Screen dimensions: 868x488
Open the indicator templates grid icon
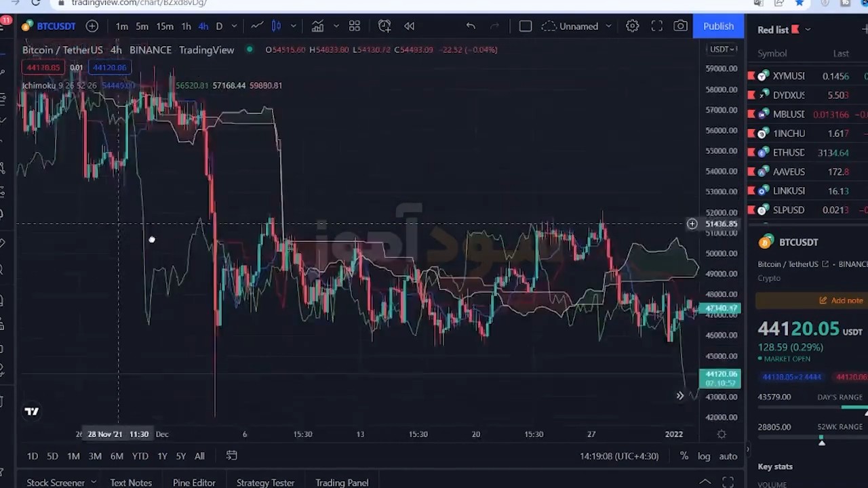tap(354, 26)
